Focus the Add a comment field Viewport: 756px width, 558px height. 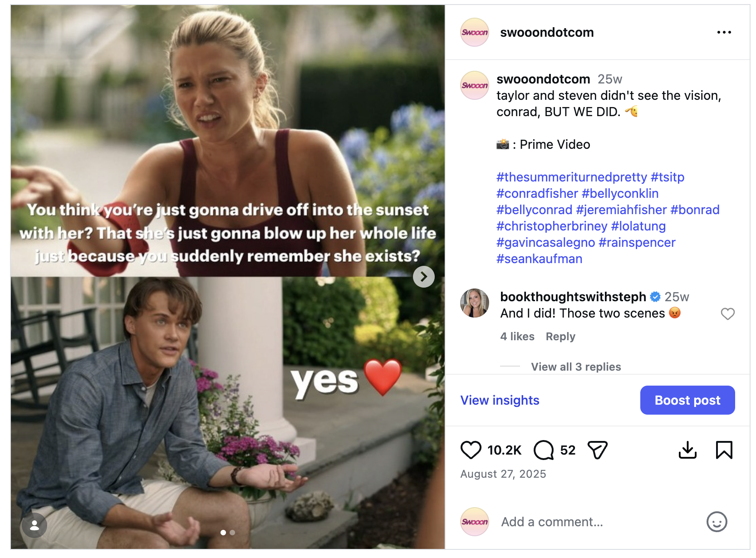[599, 522]
